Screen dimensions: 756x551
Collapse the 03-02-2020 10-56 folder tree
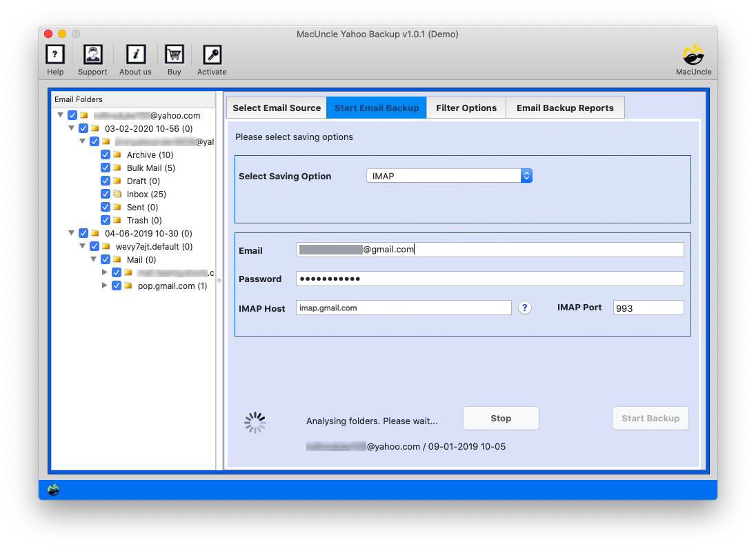71,128
